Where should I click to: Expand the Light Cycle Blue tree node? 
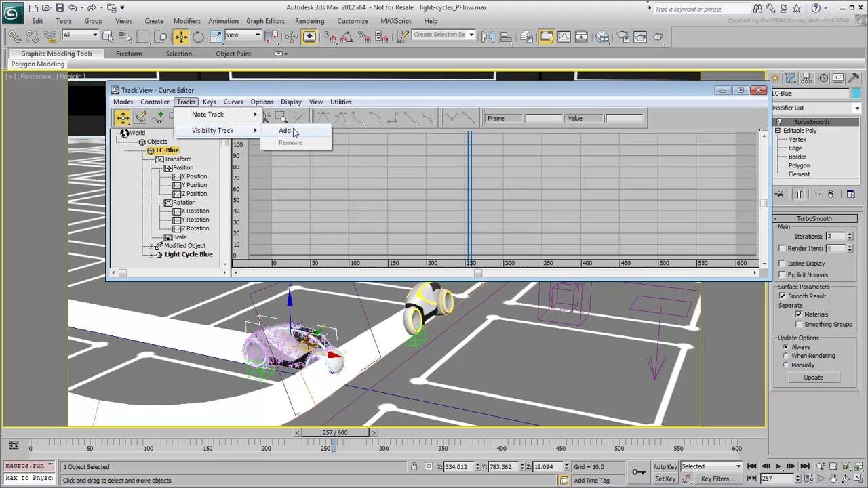(151, 255)
